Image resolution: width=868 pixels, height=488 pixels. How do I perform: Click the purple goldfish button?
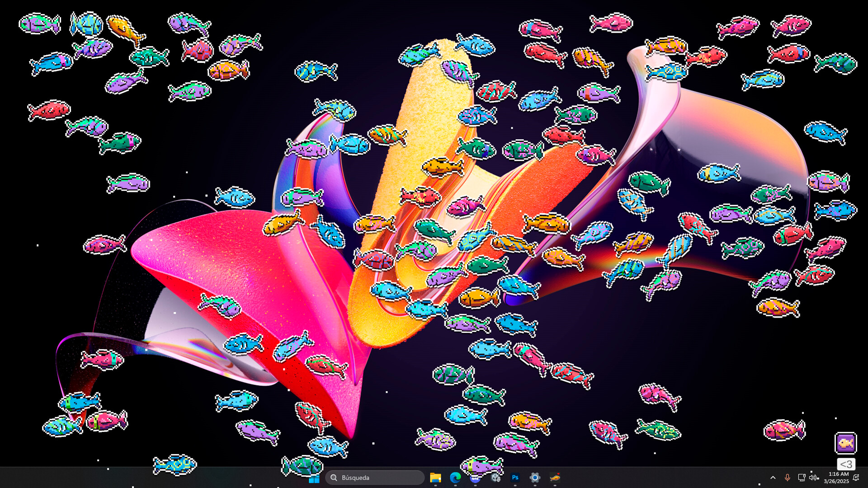(x=845, y=443)
